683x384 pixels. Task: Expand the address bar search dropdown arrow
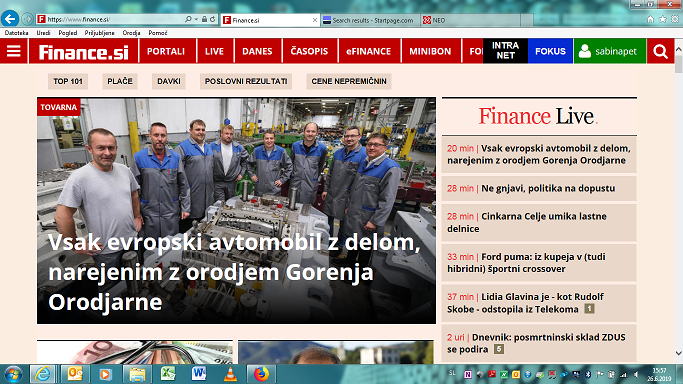[x=196, y=19]
